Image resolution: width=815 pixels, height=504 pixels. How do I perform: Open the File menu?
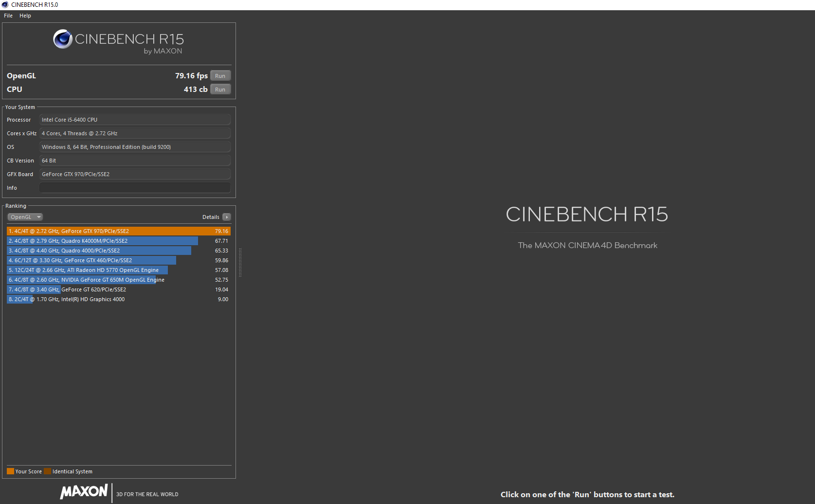pos(8,16)
